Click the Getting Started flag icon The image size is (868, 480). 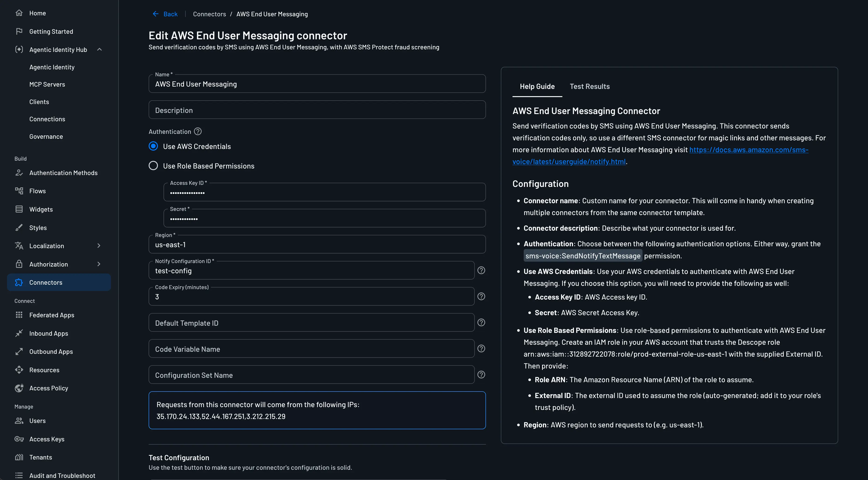(19, 31)
